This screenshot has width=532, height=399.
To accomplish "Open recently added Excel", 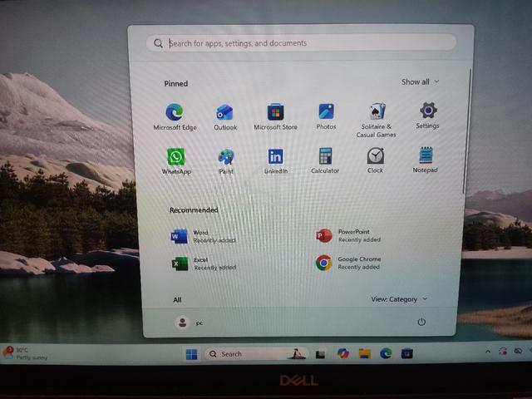I will [x=203, y=264].
